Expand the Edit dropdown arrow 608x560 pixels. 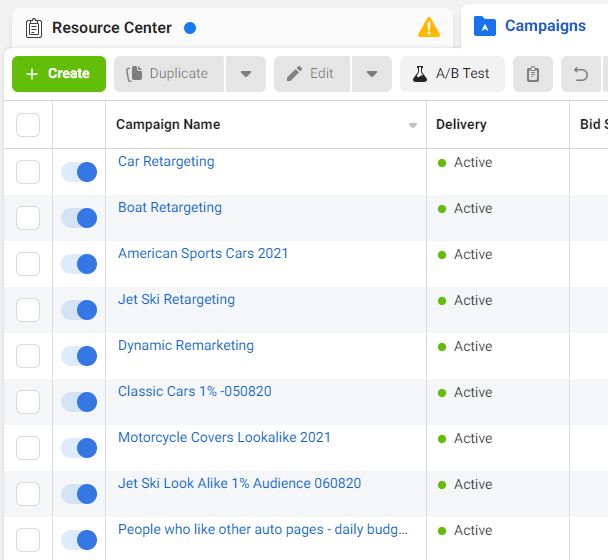(371, 74)
